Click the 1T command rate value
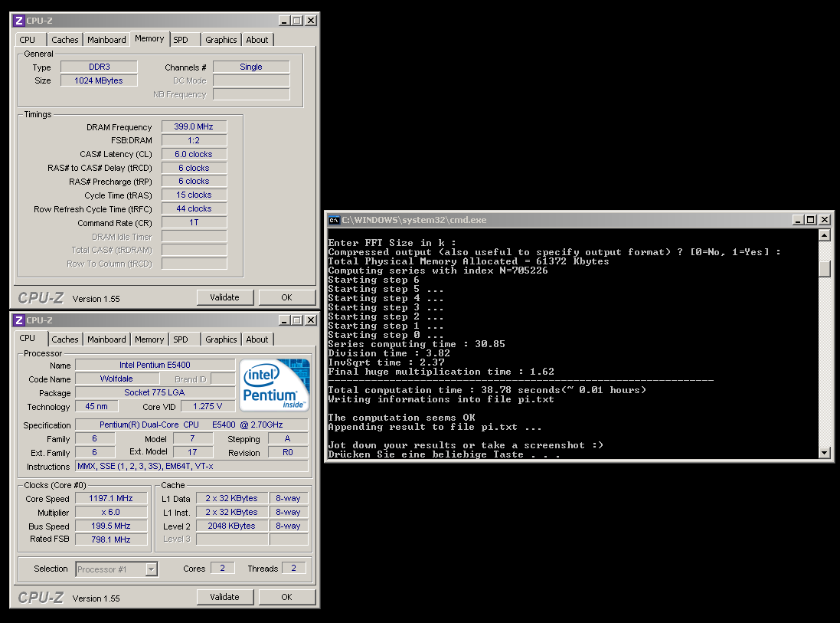The height and width of the screenshot is (623, 840). click(194, 222)
